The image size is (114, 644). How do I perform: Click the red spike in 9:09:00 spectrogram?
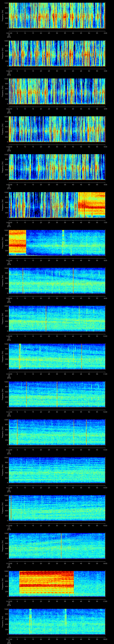[x=46, y=318]
